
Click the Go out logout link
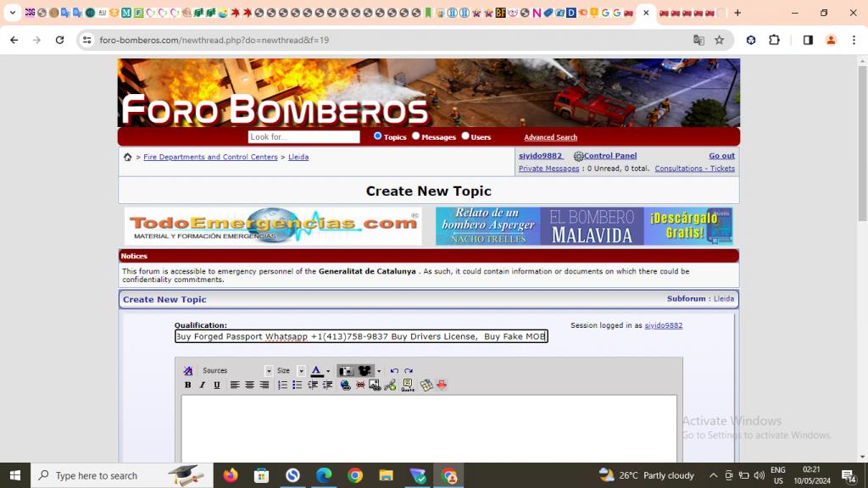[x=722, y=156]
